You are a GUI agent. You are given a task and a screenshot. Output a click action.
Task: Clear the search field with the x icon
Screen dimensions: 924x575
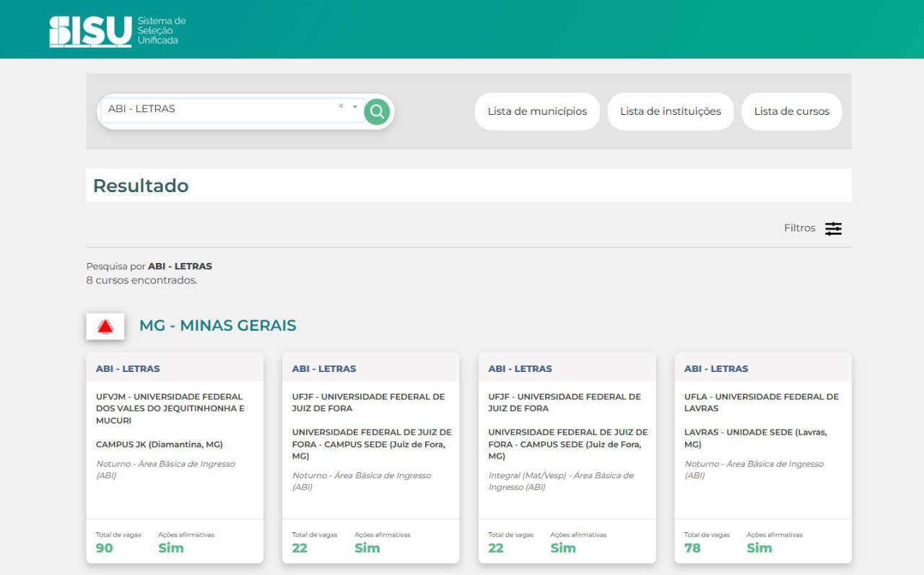click(x=341, y=106)
